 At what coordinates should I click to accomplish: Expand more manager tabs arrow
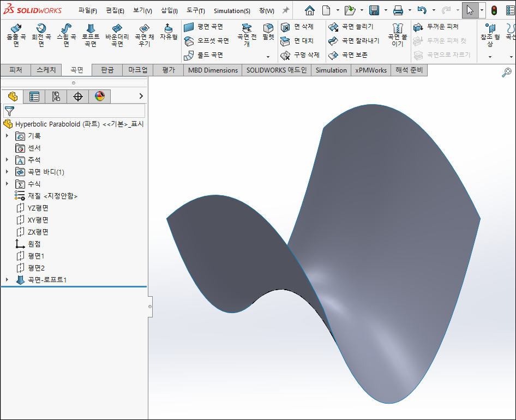(141, 96)
